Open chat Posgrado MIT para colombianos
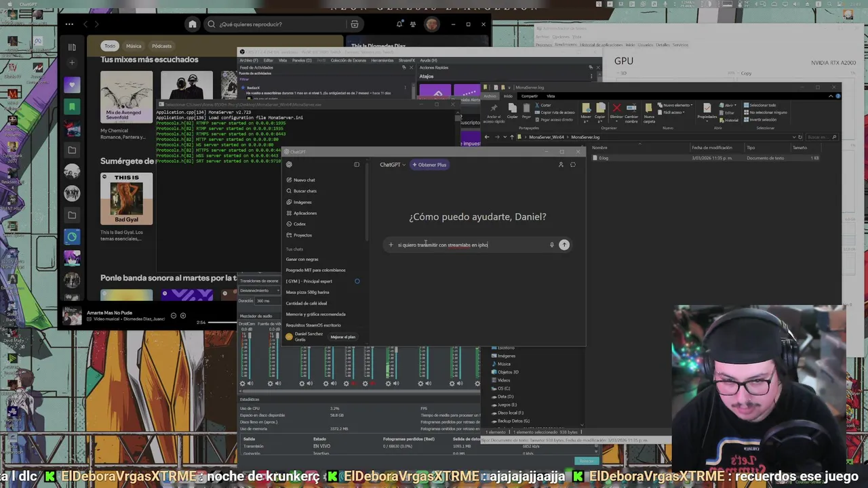 click(315, 270)
